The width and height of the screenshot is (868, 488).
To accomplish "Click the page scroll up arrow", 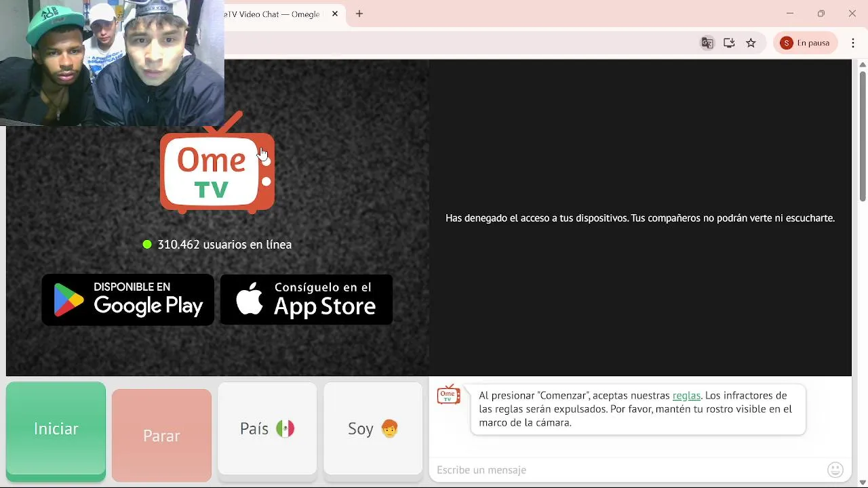I will pyautogui.click(x=863, y=64).
